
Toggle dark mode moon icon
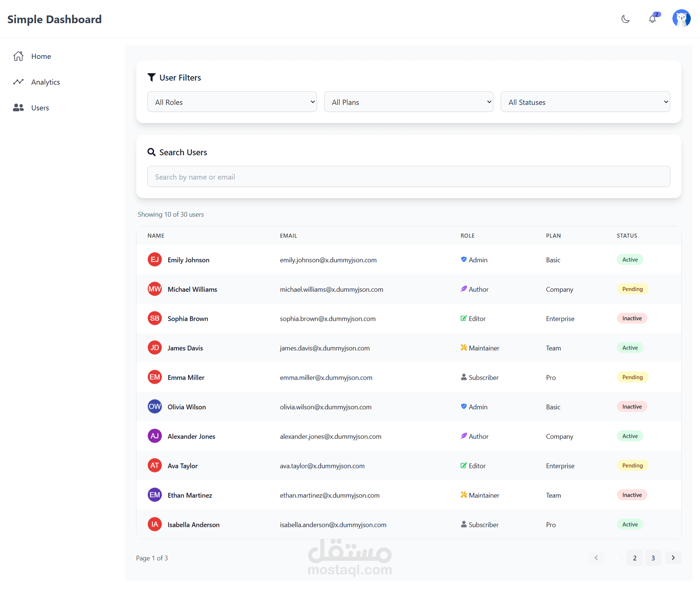click(625, 19)
